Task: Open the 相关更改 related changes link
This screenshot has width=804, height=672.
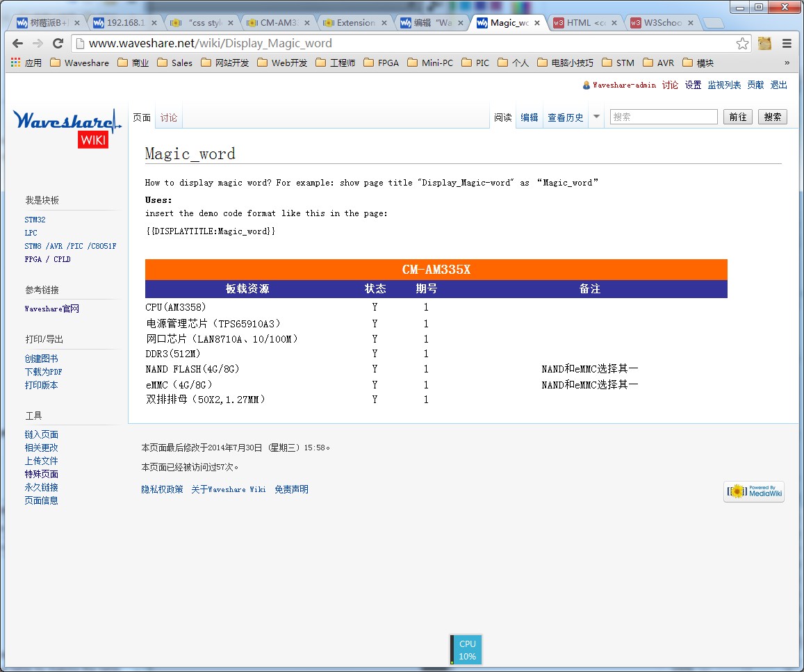Action: pos(41,448)
